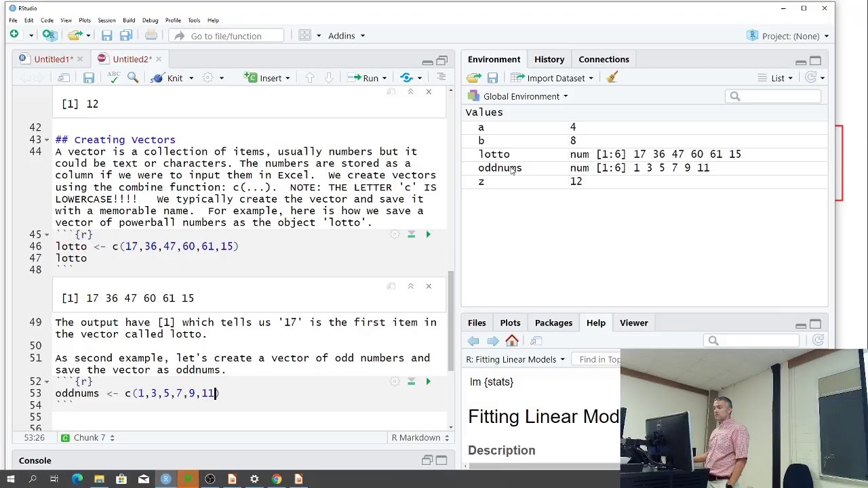Select the lotto variable row

coord(644,155)
